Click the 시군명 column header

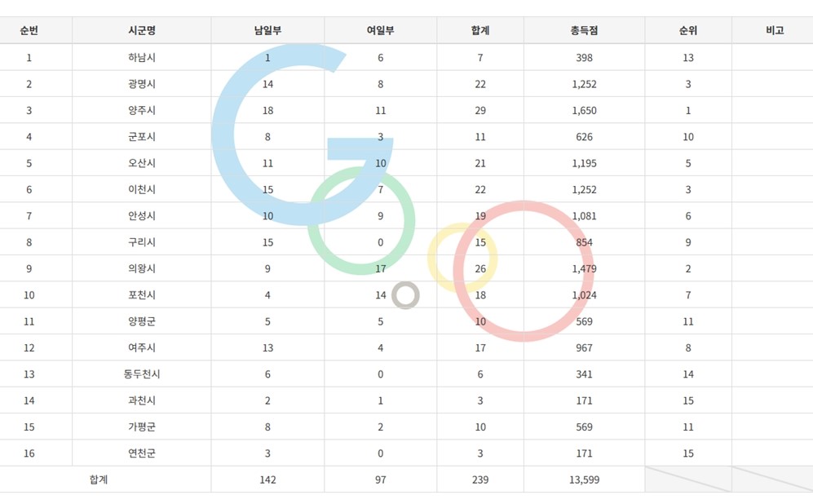(142, 31)
